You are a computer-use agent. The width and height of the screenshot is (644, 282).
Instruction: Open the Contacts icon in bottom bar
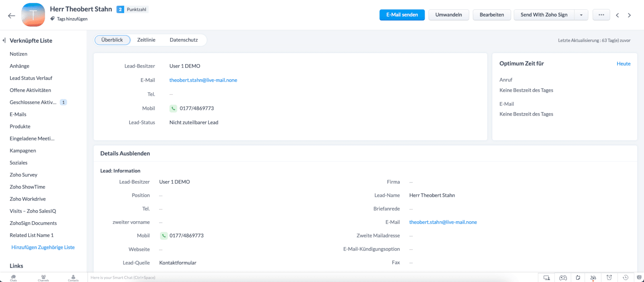[73, 278]
